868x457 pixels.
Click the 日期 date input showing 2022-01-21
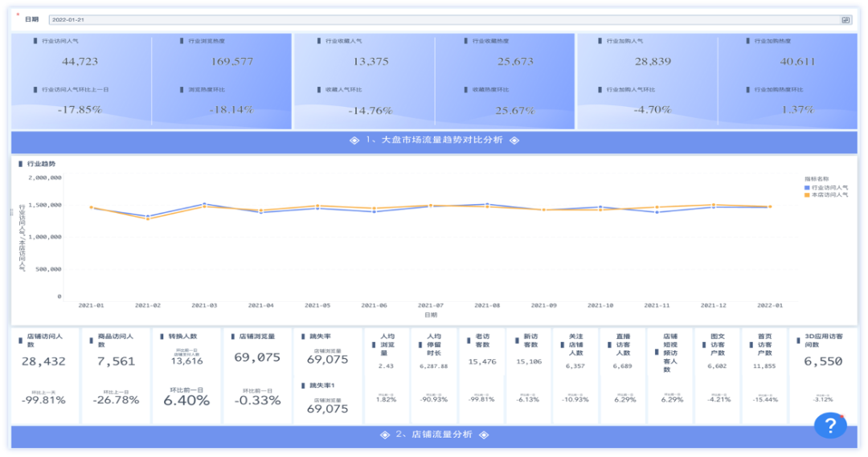point(450,20)
